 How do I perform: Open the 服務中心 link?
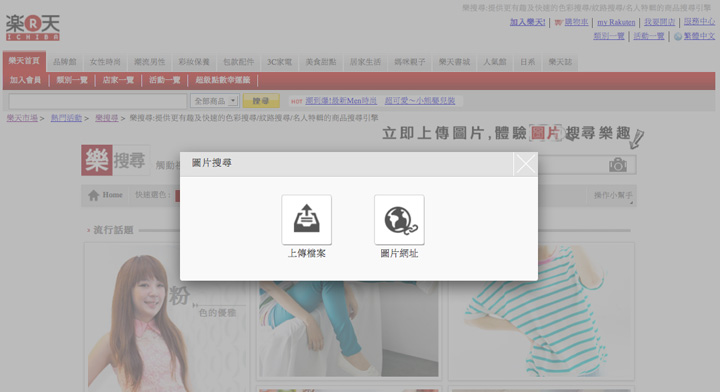point(699,22)
